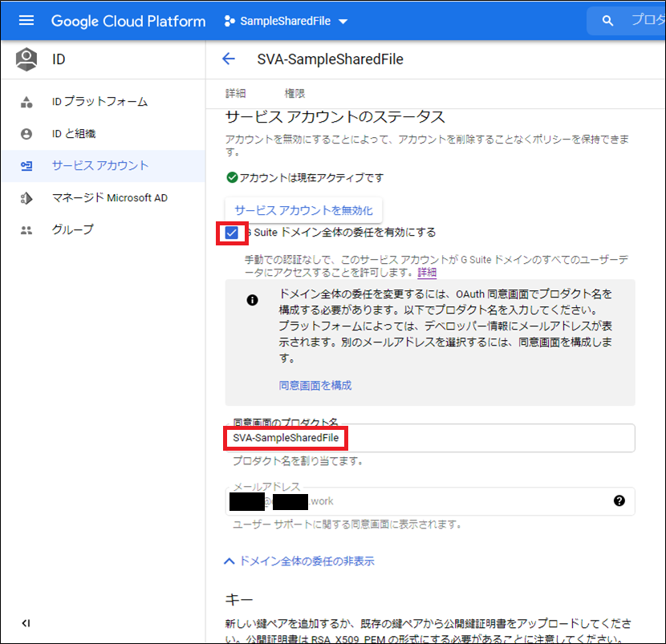Click the info icon in notice box
Image resolution: width=666 pixels, height=644 pixels.
click(x=252, y=300)
